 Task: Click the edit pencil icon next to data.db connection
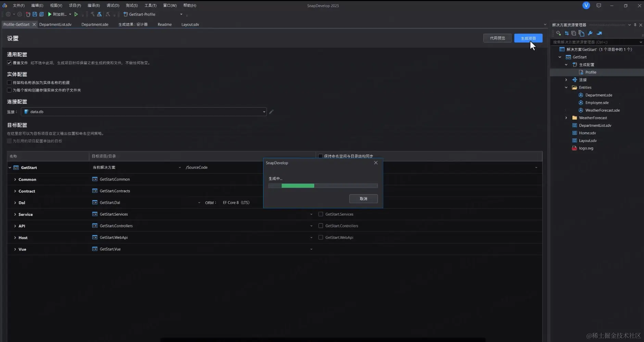[x=271, y=111]
